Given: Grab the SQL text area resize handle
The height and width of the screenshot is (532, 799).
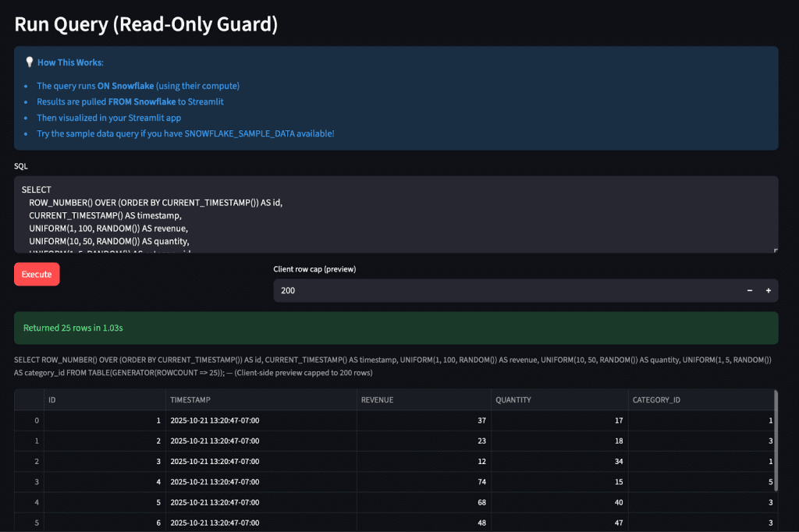Looking at the screenshot, I should (775, 250).
